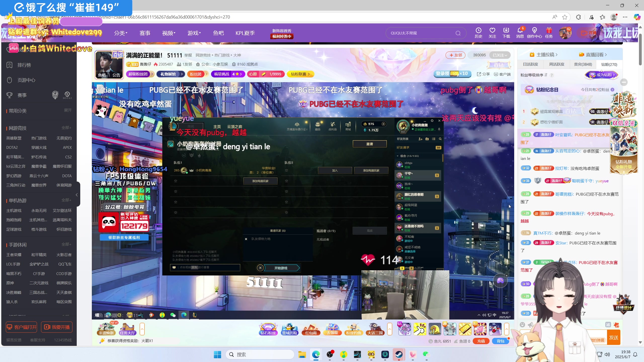Add this page to browser favorites star
Screen dimensions: 644x362
pos(565,17)
